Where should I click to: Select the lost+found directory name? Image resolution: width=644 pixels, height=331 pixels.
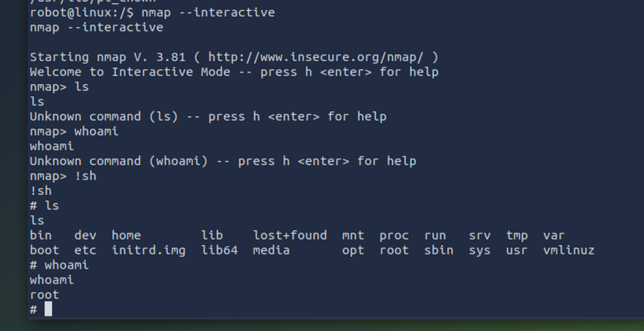(x=290, y=236)
